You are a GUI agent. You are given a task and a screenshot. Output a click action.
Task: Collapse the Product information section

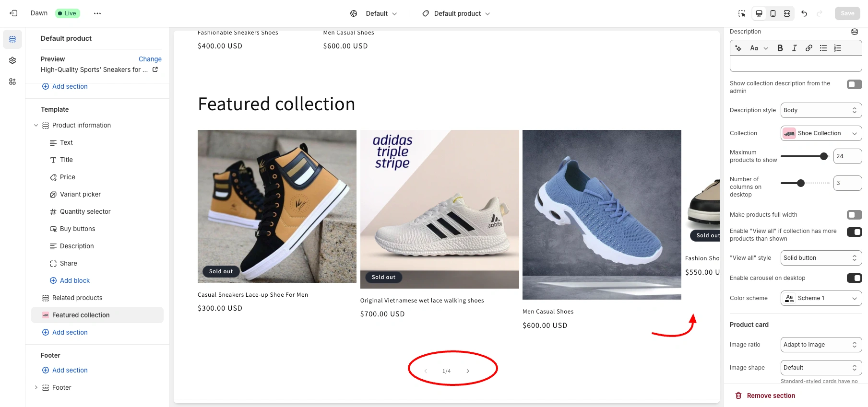pyautogui.click(x=36, y=125)
